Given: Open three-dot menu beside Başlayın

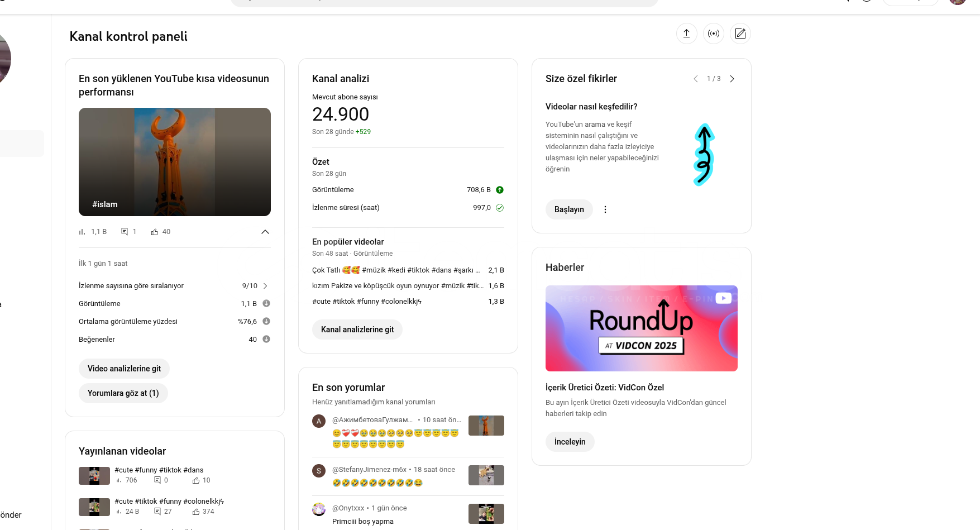Looking at the screenshot, I should [x=605, y=209].
